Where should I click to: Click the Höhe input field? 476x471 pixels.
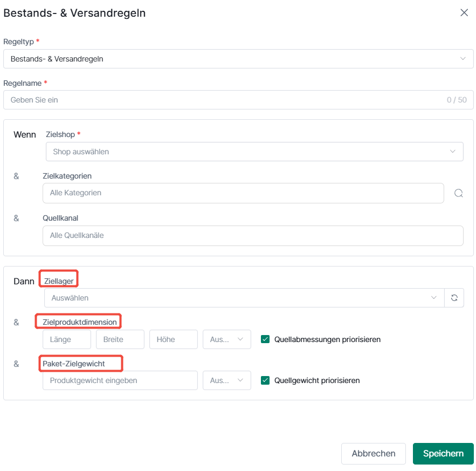pyautogui.click(x=174, y=339)
